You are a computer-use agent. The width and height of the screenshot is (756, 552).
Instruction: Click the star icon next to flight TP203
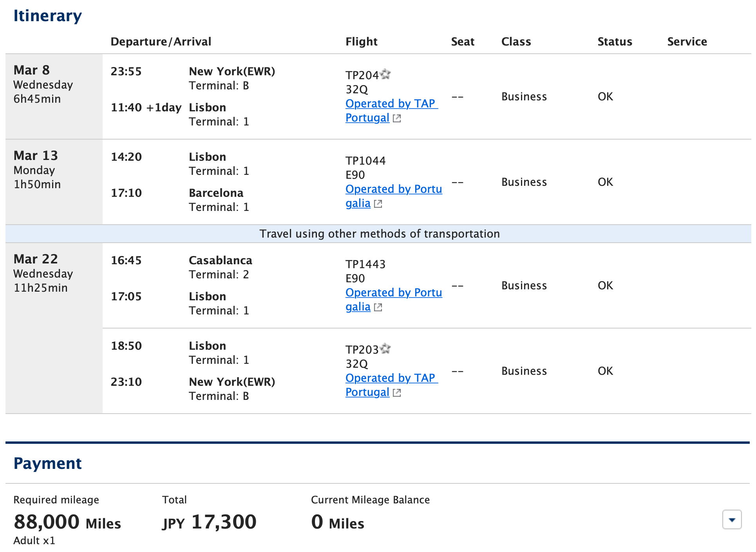(x=386, y=349)
